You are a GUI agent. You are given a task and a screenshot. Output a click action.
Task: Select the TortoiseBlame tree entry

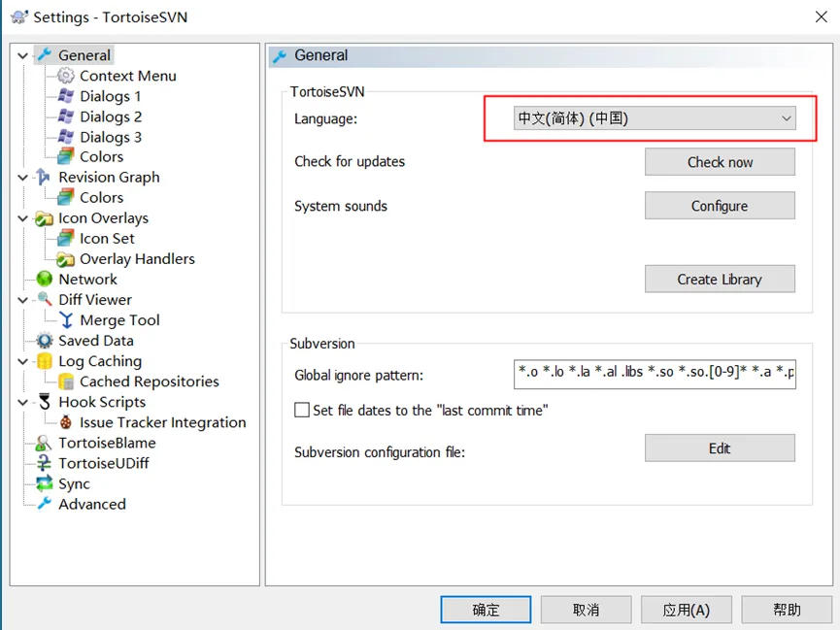pos(107,443)
